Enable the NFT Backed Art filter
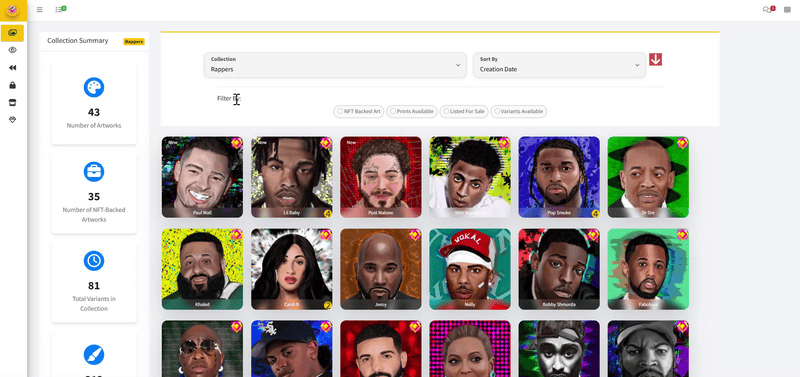Screen dimensions: 800x377 359,111
